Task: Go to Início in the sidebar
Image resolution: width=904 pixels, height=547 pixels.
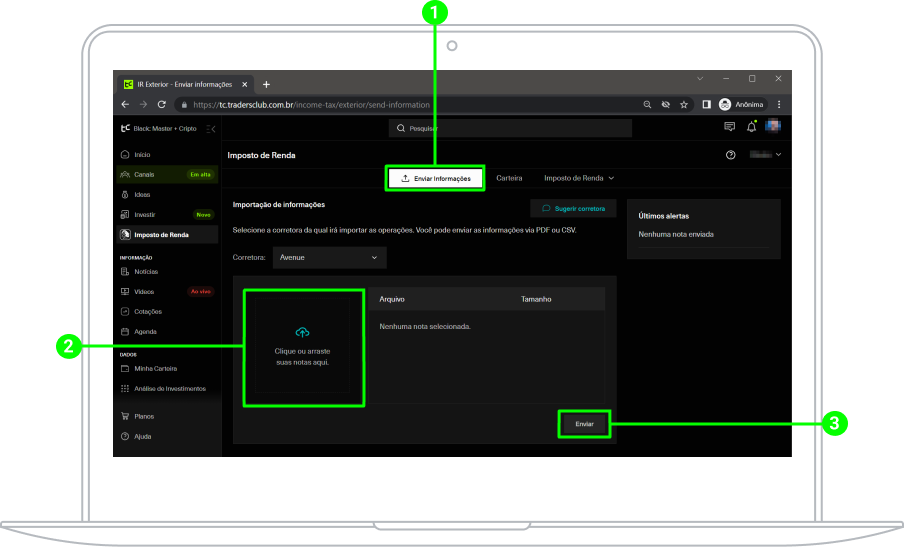Action: click(167, 154)
